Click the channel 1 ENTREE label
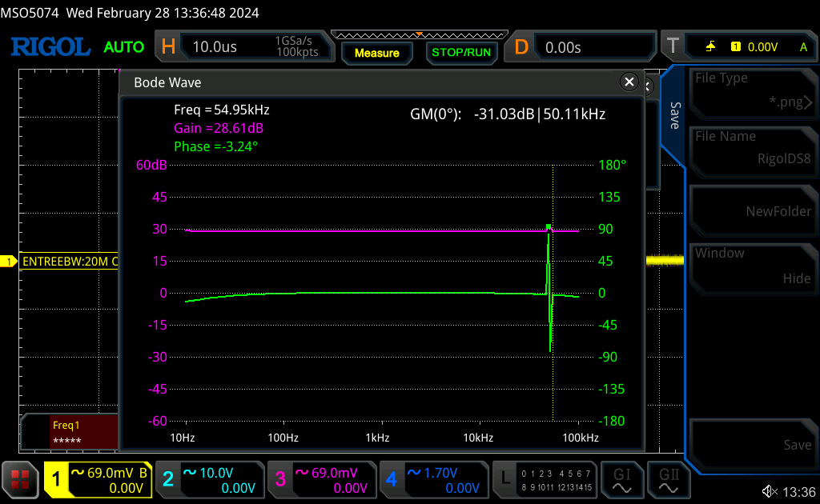The width and height of the screenshot is (820, 504). point(70,261)
